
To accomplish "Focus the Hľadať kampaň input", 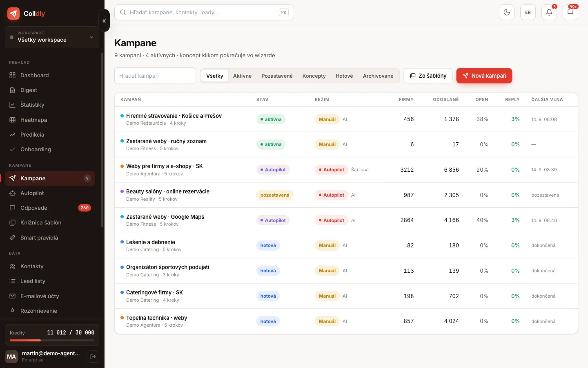I will tap(155, 76).
